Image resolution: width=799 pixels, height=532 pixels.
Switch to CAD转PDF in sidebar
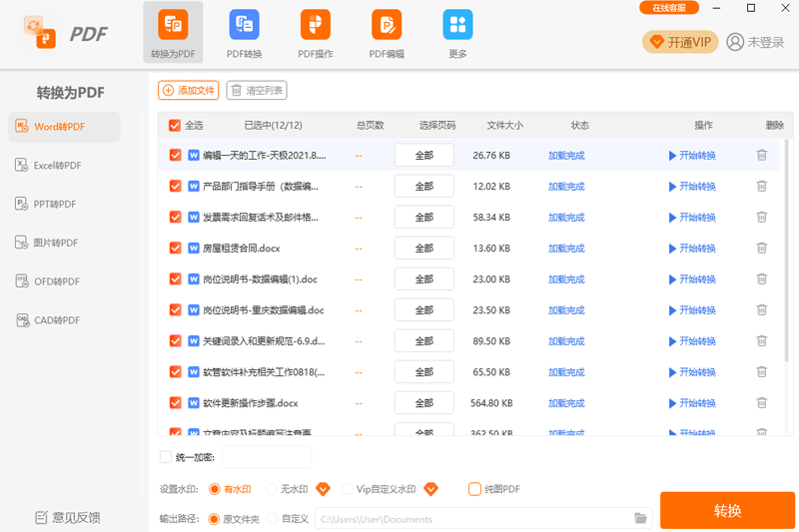tap(58, 320)
